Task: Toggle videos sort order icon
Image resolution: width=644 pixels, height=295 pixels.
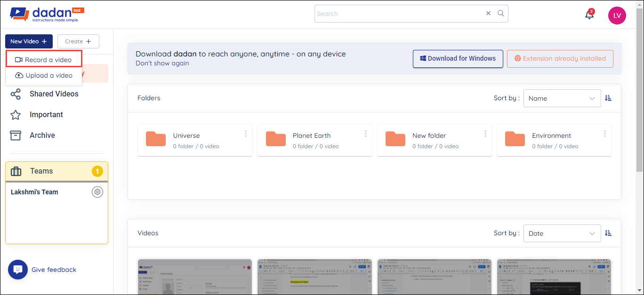Action: point(608,233)
